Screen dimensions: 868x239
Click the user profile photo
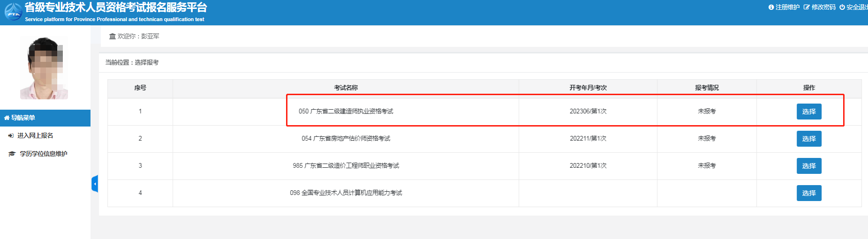point(44,67)
